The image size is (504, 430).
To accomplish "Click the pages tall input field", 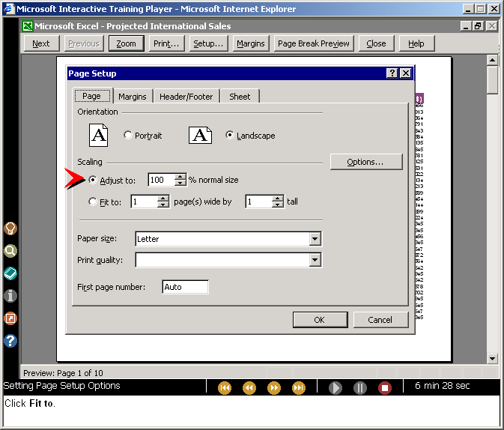I will [x=259, y=202].
